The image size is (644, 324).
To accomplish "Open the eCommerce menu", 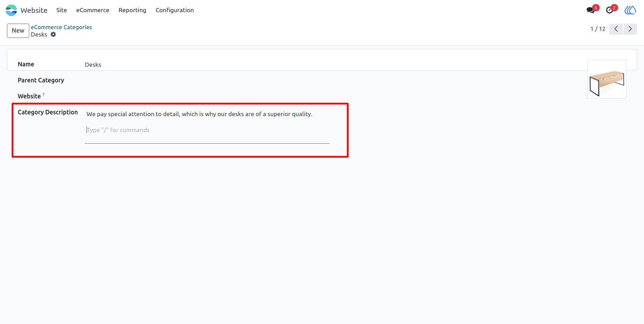I will (x=93, y=10).
